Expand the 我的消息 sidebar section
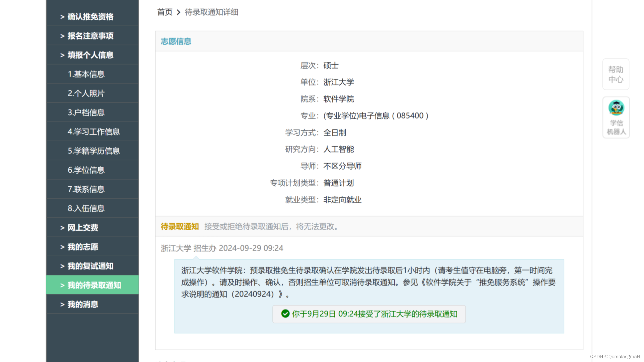This screenshot has height=362, width=644. click(x=92, y=304)
